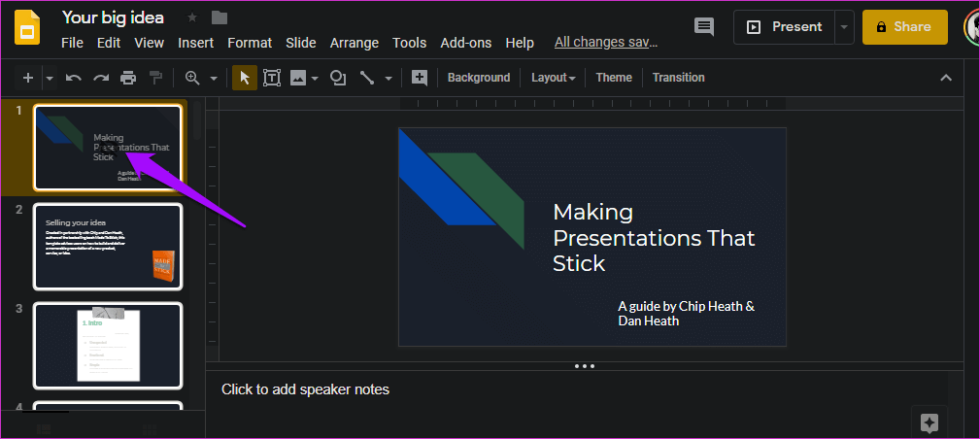Open the View menu

pos(150,43)
